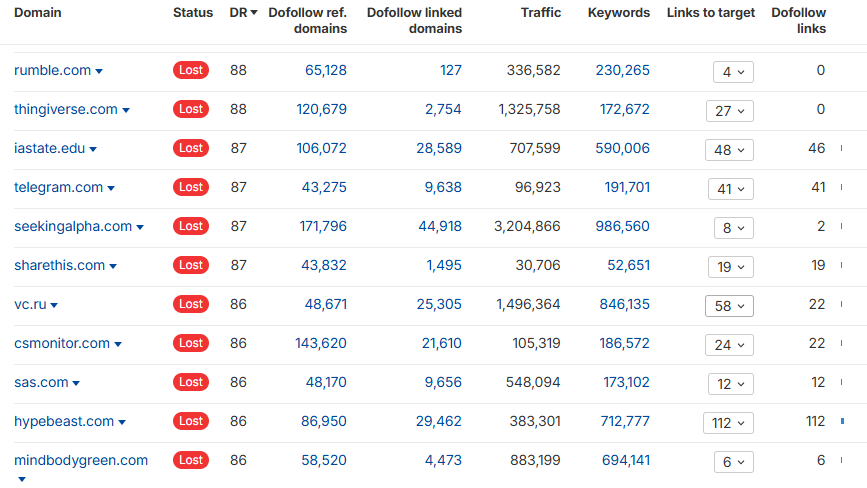Click the Lost status badge for vc.ru
867x488 pixels.
191,304
